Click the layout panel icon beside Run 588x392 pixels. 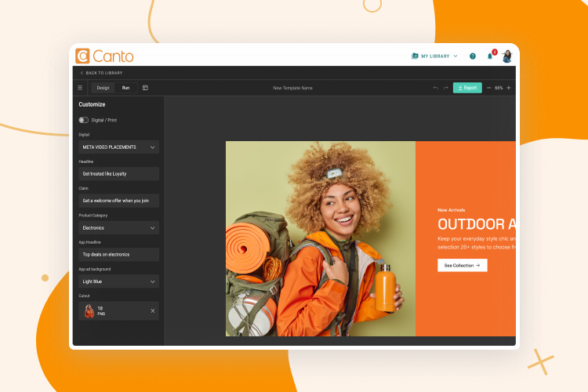coord(146,88)
